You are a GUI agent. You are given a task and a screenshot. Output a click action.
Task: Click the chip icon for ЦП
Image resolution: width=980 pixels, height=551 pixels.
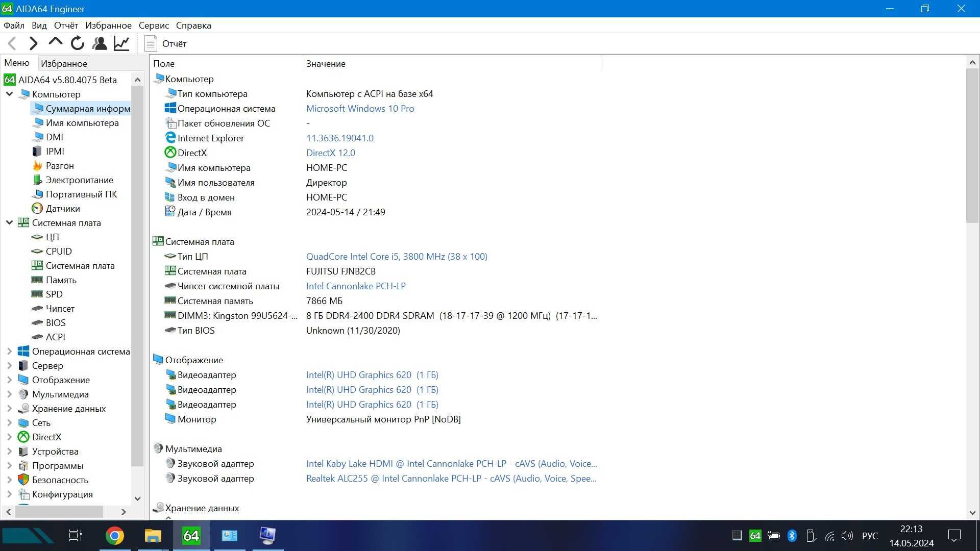(x=37, y=237)
